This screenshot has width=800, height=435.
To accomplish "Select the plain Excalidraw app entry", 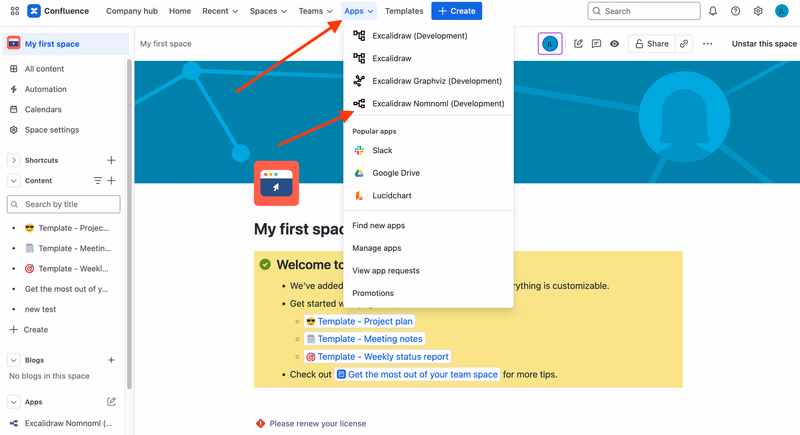I will pos(429,58).
